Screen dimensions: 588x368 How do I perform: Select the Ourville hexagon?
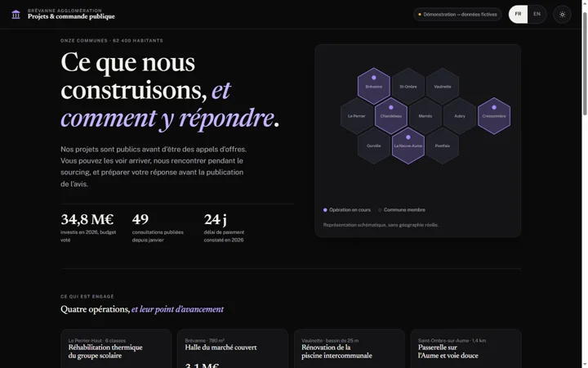click(373, 146)
